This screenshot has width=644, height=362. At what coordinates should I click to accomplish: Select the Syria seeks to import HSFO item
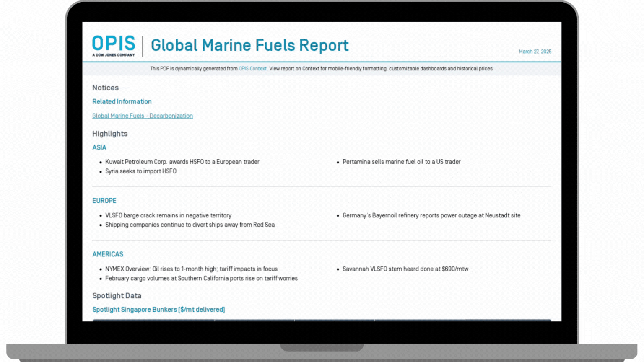click(x=140, y=171)
